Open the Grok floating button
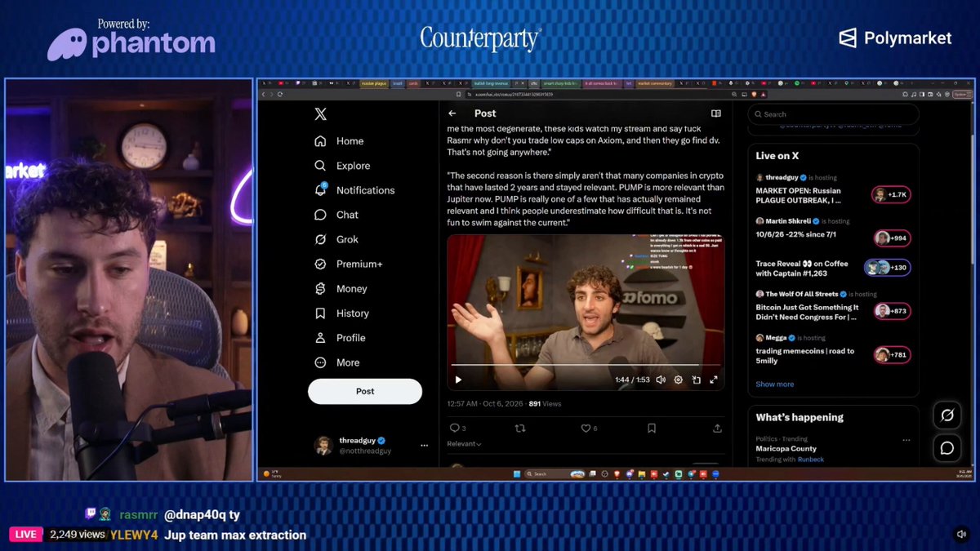The image size is (980, 551). pos(947,415)
